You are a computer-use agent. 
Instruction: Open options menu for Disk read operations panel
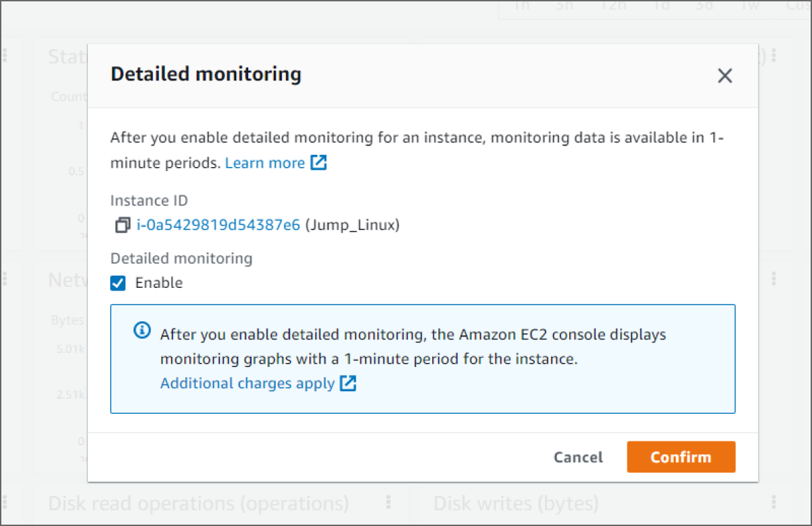388,503
